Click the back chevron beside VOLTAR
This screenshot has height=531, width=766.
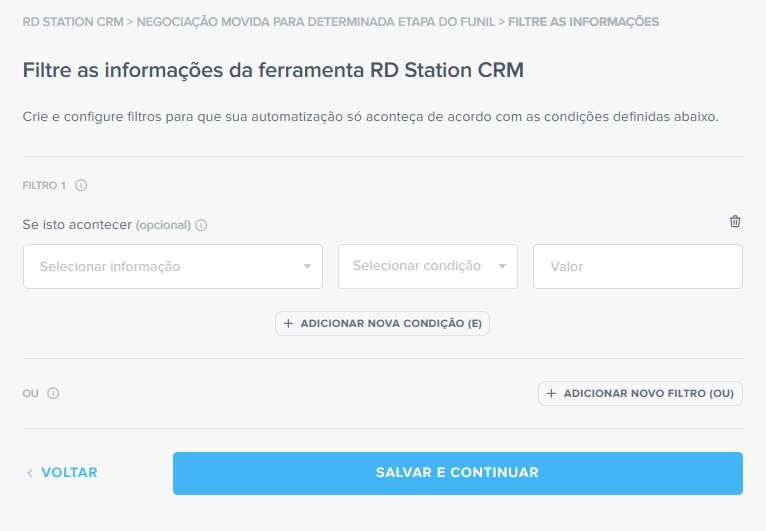click(30, 473)
